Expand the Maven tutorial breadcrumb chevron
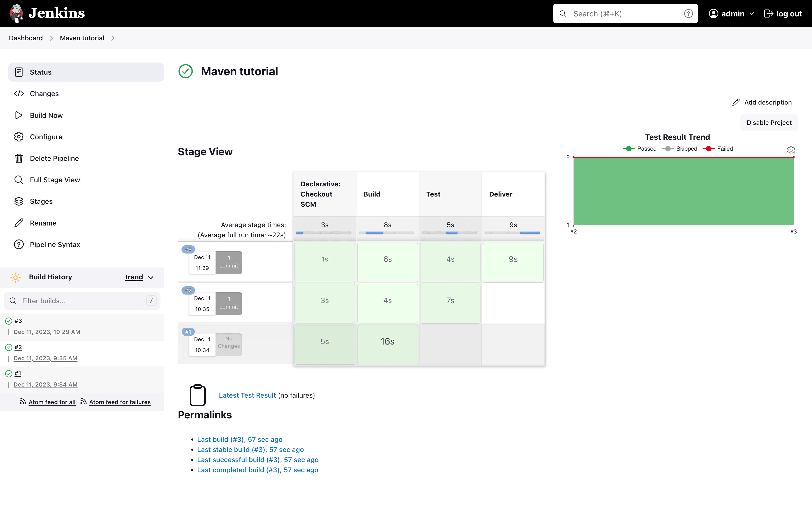The height and width of the screenshot is (507, 812). coord(113,38)
